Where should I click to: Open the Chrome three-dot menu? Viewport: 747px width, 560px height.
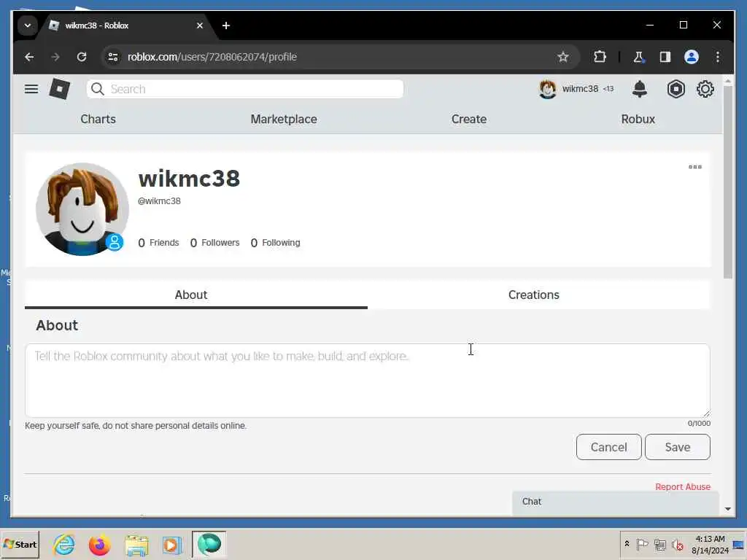click(718, 57)
